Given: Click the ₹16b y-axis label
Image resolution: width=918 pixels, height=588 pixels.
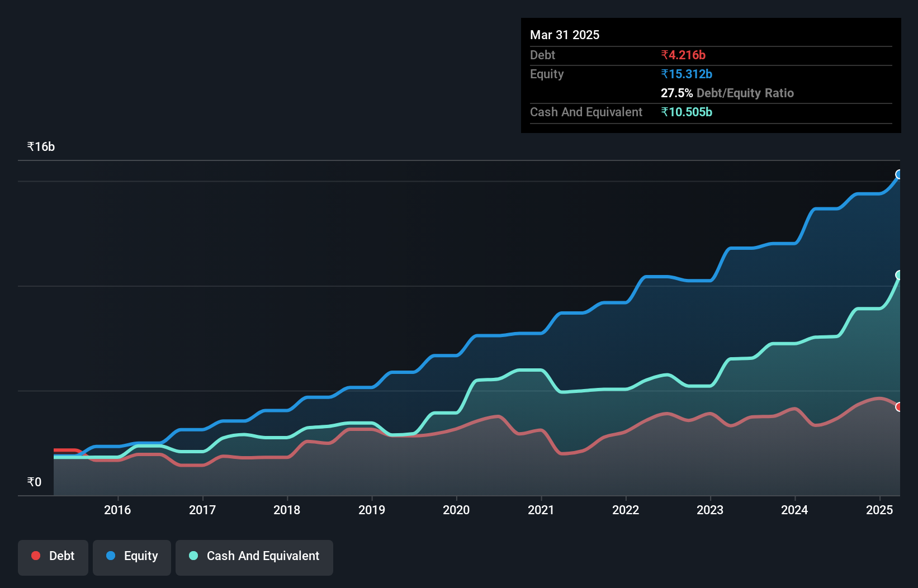Looking at the screenshot, I should tap(41, 147).
